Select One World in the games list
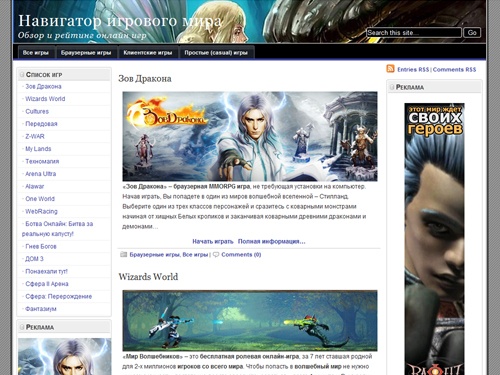This screenshot has width=500, height=375. (40, 199)
